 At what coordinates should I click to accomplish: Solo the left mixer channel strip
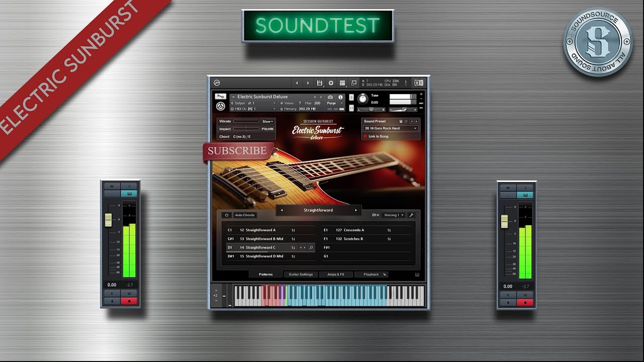(129, 187)
